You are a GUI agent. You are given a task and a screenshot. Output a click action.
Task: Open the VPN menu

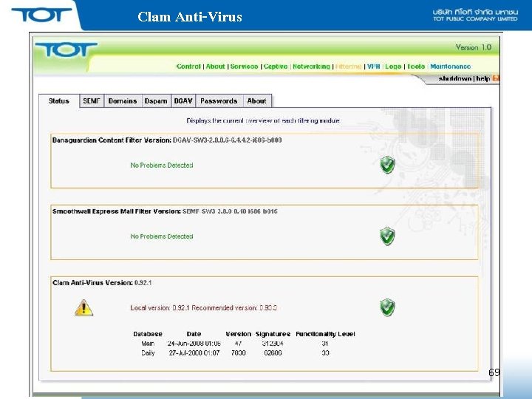pyautogui.click(x=374, y=66)
